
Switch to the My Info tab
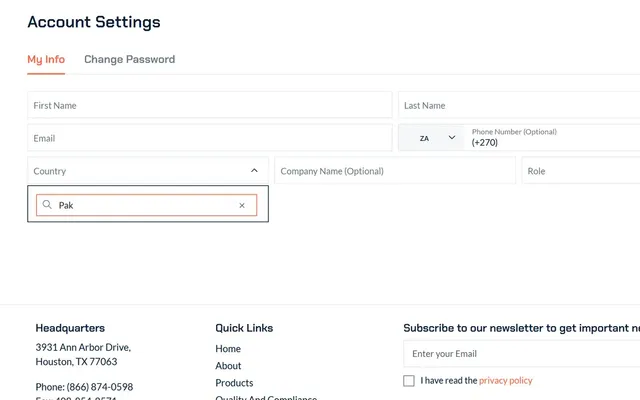coord(46,60)
